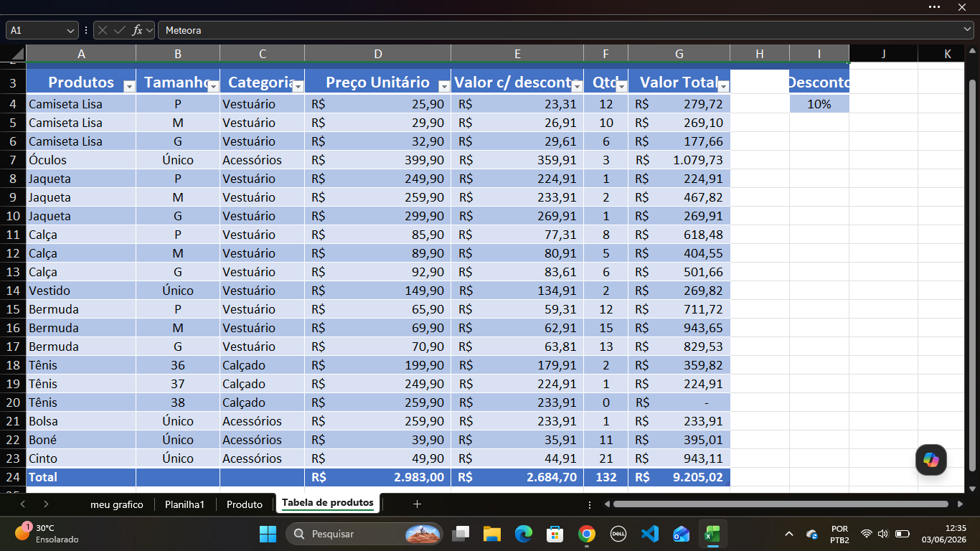Select the Total label cell in row 24
Image resolution: width=980 pixels, height=551 pixels.
pyautogui.click(x=81, y=477)
